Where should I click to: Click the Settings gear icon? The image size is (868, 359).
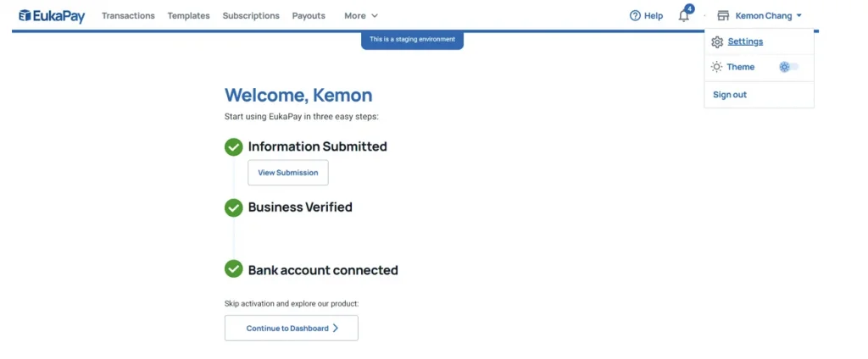point(717,42)
